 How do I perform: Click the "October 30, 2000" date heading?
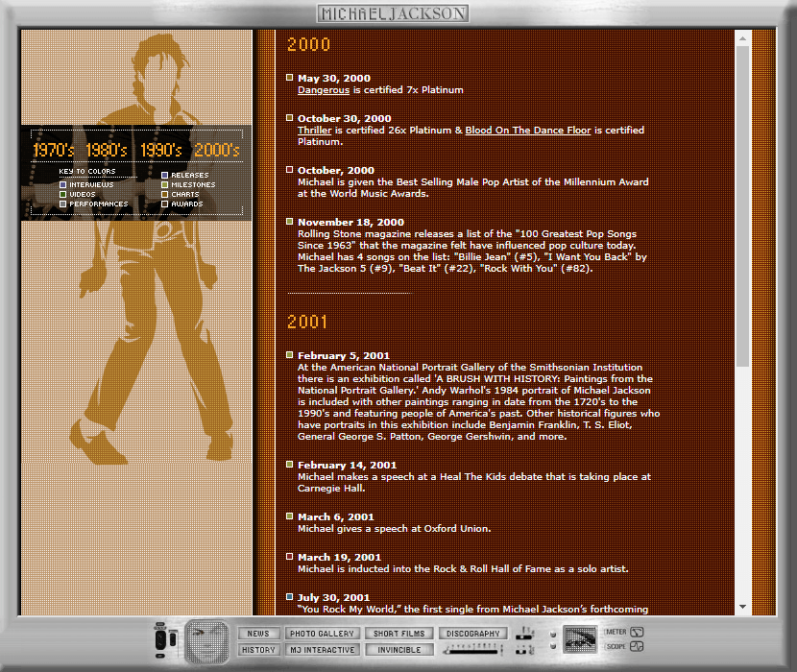pyautogui.click(x=345, y=118)
